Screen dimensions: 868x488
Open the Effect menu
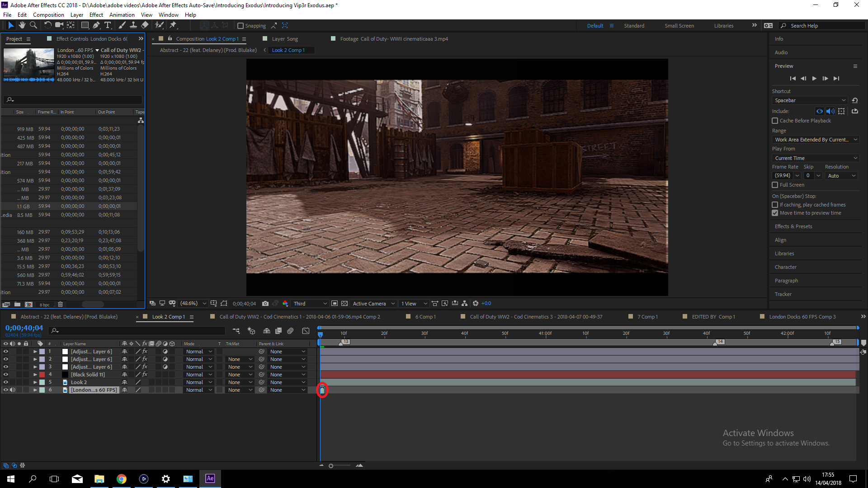point(96,14)
